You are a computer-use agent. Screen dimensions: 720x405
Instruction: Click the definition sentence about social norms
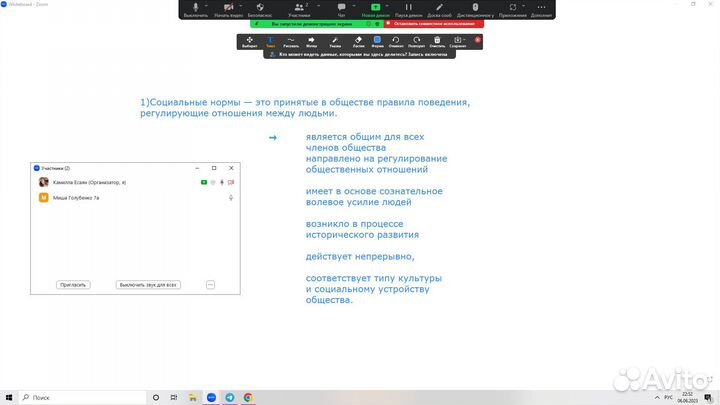point(305,107)
